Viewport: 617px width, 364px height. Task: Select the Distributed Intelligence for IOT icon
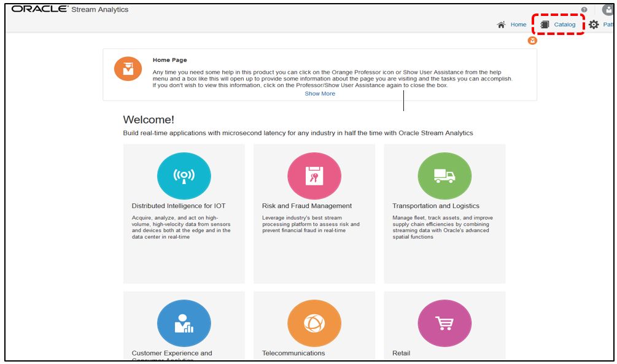tap(184, 176)
